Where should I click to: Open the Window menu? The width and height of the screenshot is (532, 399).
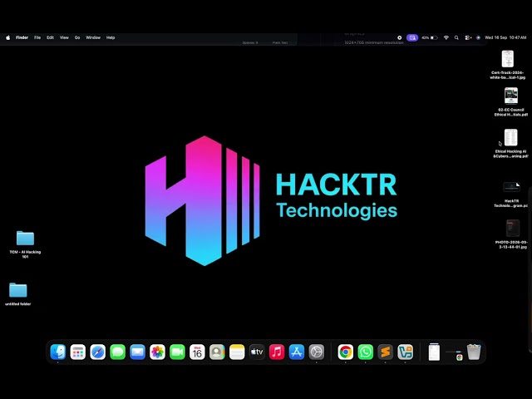click(x=93, y=37)
